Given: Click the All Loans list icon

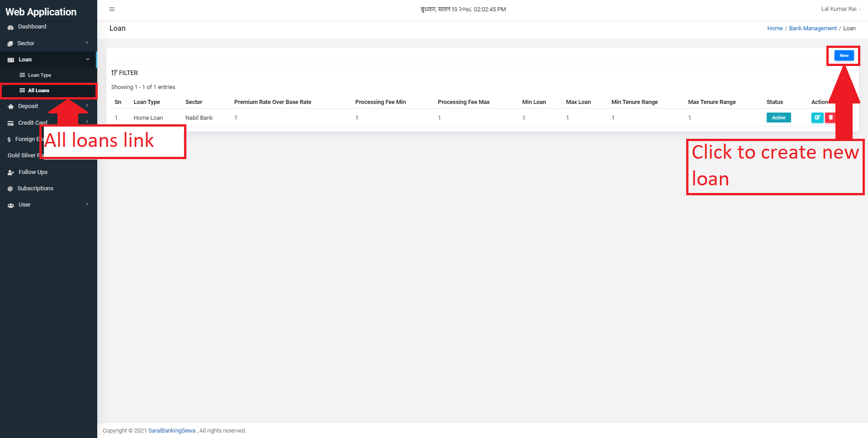Looking at the screenshot, I should click(x=22, y=90).
